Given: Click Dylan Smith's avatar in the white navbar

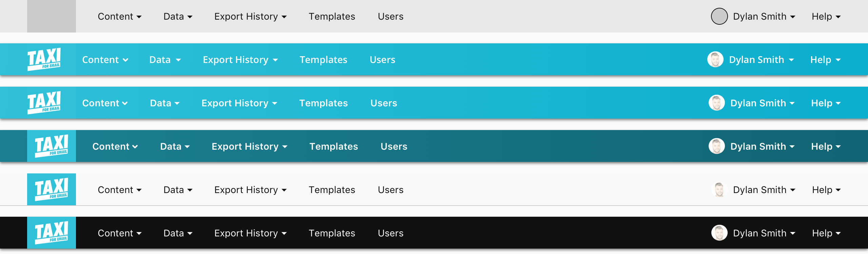Looking at the screenshot, I should (719, 190).
